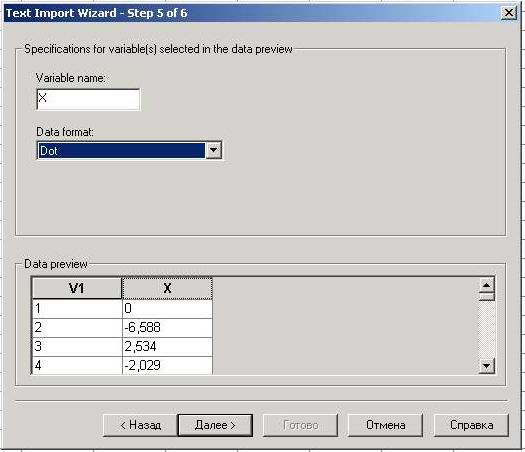This screenshot has height=452, width=525.
Task: Click the X cell containing 0
Action: click(167, 308)
